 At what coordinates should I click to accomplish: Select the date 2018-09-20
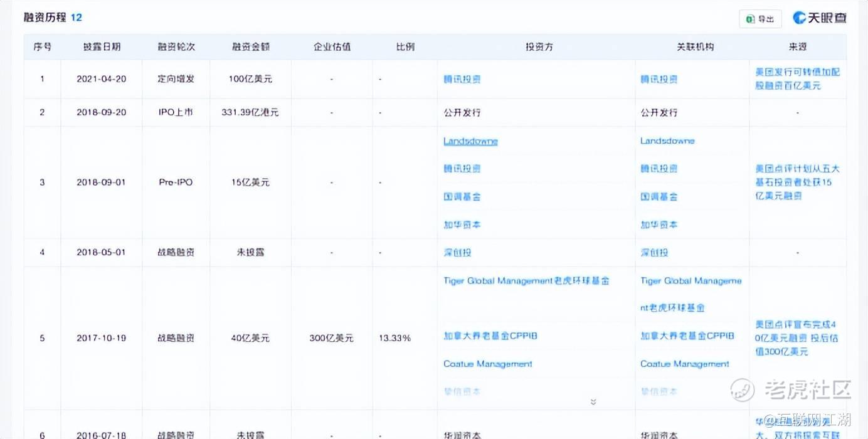coord(102,112)
